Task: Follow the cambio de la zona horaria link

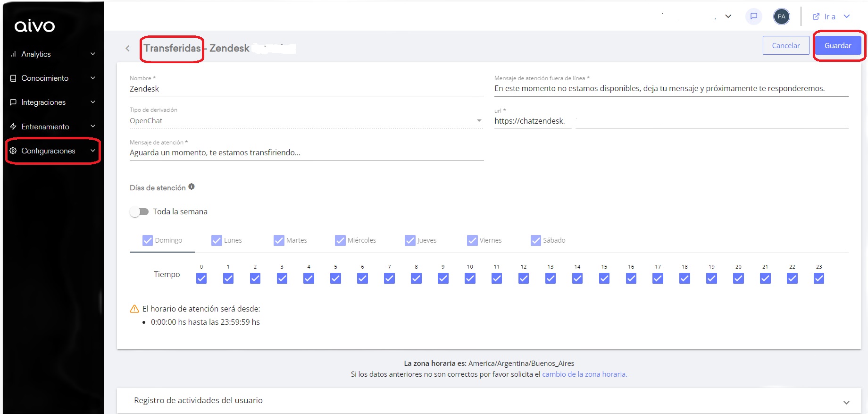Action: pos(584,374)
